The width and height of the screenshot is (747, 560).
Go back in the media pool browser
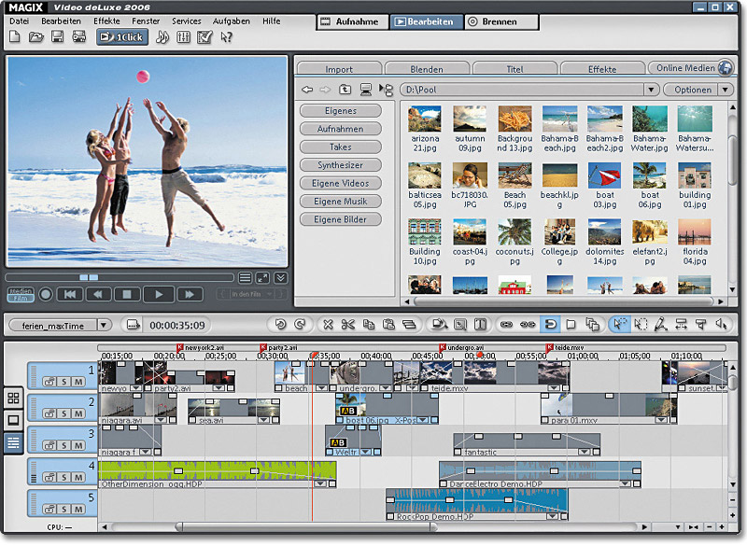pyautogui.click(x=307, y=90)
